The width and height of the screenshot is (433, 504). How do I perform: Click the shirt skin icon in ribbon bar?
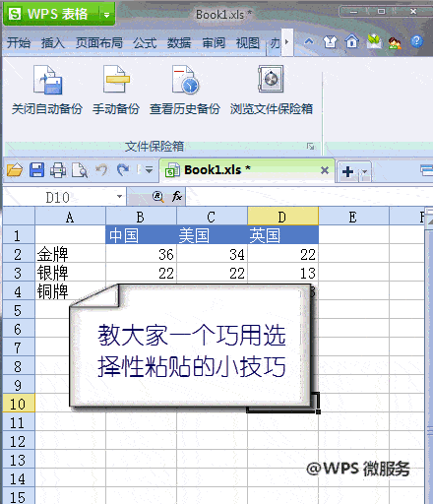tap(330, 41)
